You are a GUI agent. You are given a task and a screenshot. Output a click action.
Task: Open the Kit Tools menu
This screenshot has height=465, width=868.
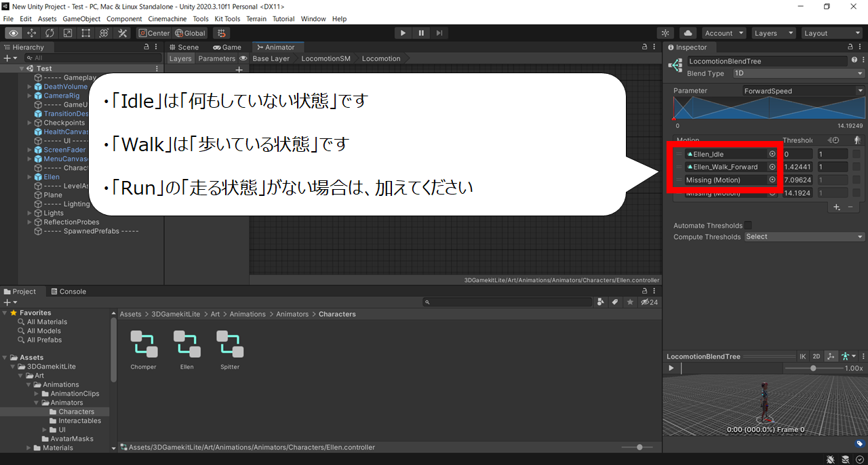pyautogui.click(x=227, y=19)
